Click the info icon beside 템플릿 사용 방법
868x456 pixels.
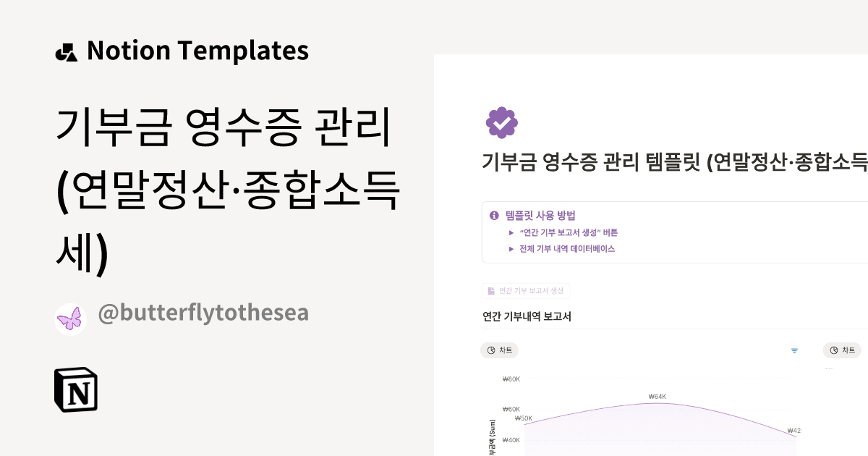point(494,215)
